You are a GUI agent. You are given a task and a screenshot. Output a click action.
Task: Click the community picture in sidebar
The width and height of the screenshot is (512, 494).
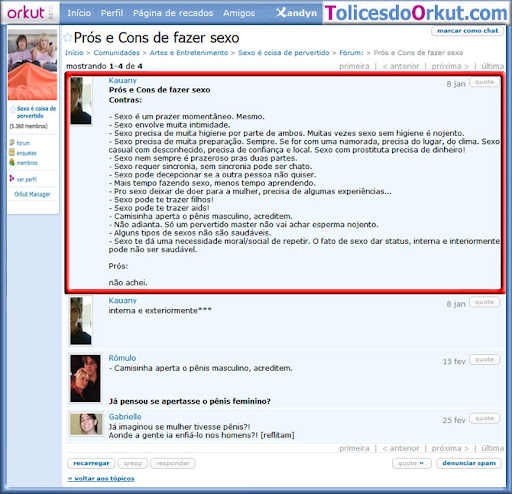[32, 64]
